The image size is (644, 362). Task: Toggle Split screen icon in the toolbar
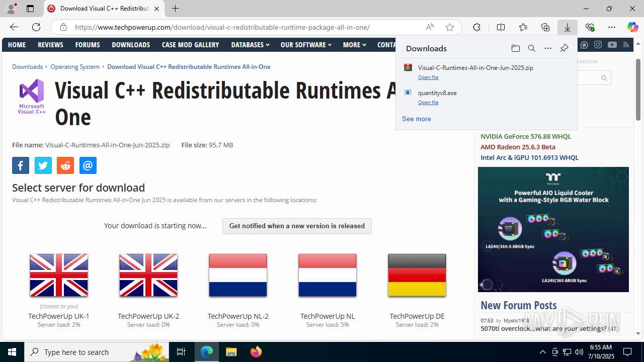point(501,27)
